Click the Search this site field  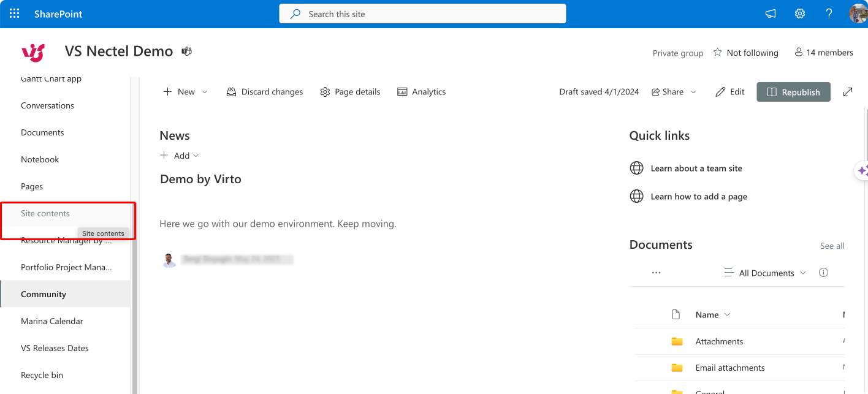pos(422,13)
